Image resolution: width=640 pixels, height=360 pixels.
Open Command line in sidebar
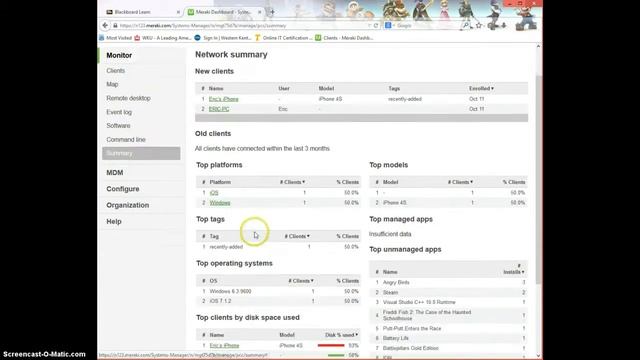[126, 139]
